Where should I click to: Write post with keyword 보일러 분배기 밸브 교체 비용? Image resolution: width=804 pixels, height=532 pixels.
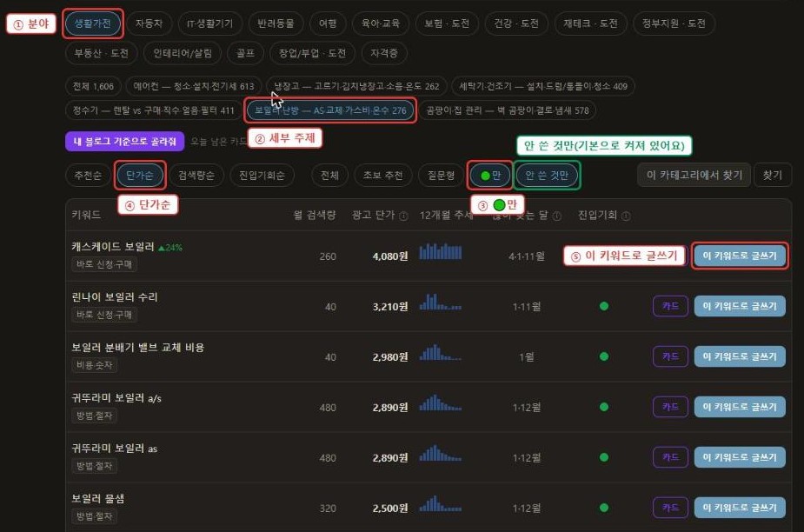[x=740, y=356]
